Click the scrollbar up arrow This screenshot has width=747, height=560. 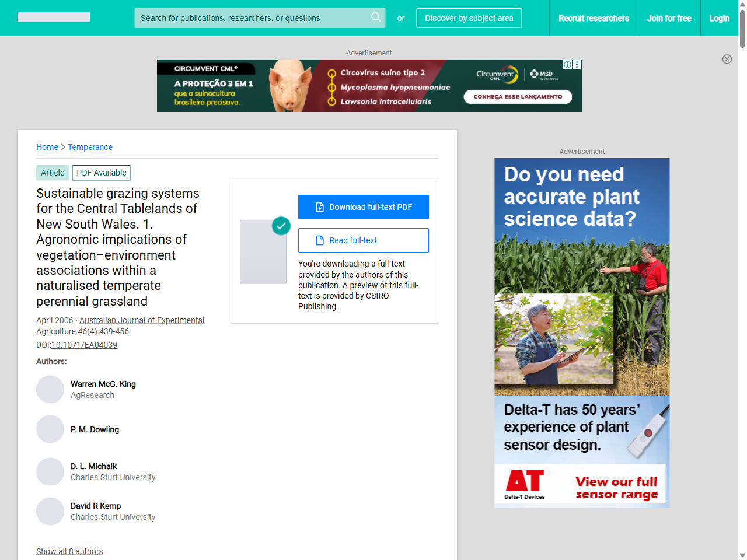[x=742, y=4]
